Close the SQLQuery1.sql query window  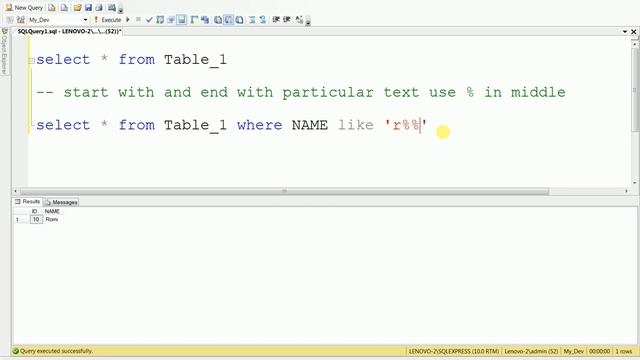[x=633, y=31]
